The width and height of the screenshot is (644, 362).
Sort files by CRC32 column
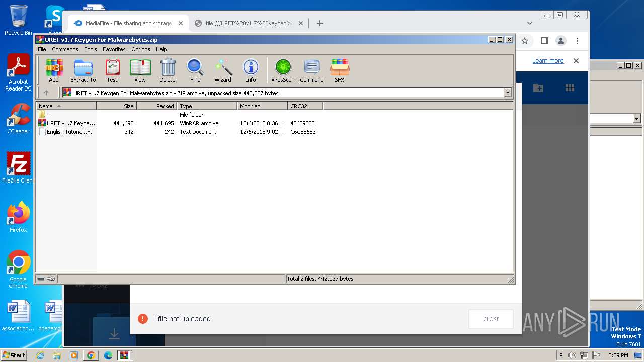pos(305,106)
